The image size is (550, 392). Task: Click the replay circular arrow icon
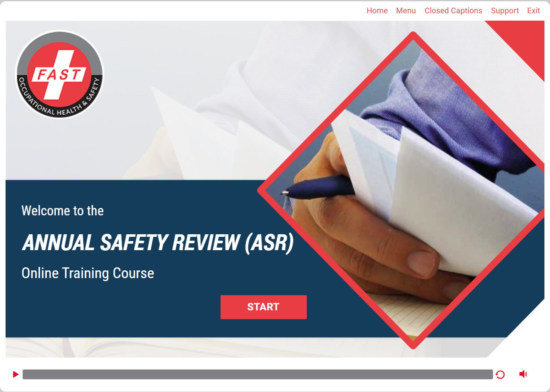[x=500, y=374]
